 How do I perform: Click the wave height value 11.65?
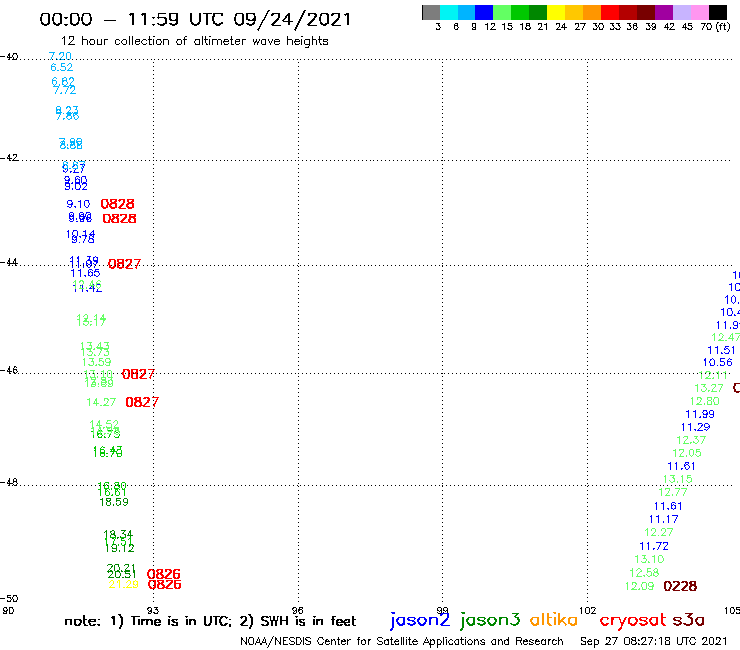(x=85, y=273)
